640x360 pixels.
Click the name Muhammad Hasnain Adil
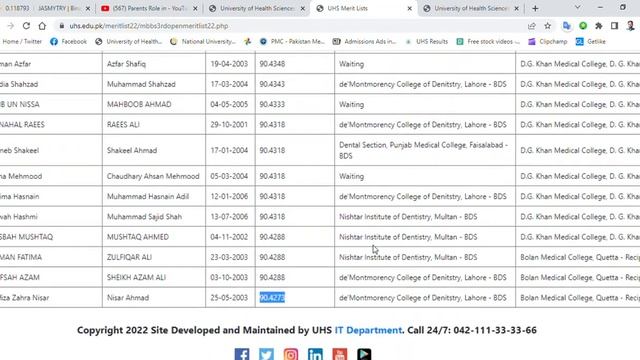tap(148, 196)
